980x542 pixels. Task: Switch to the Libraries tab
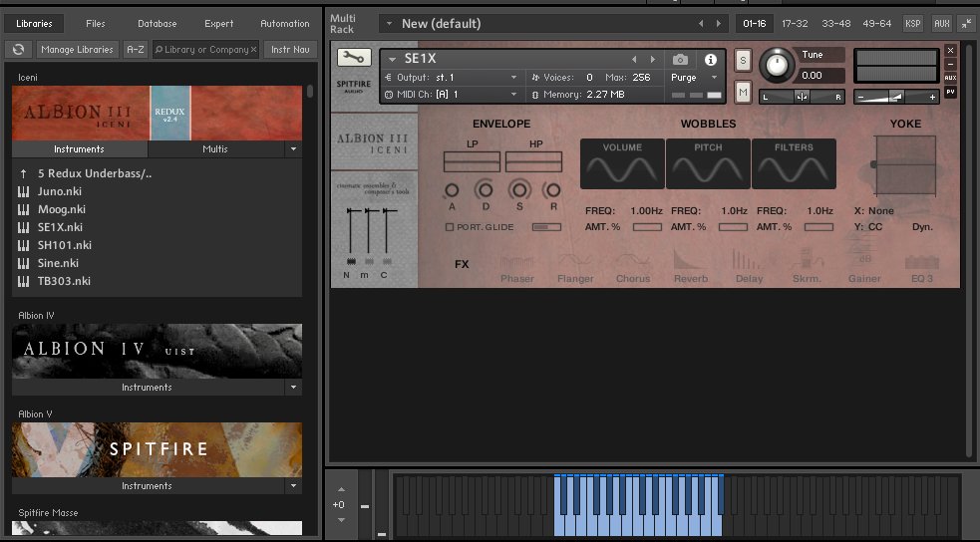(x=34, y=24)
